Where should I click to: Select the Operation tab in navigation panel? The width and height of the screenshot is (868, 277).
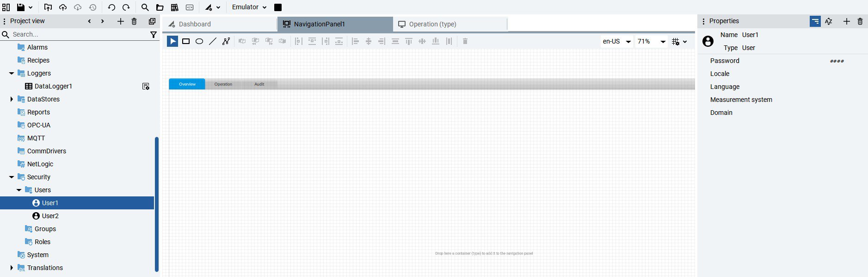coord(223,84)
